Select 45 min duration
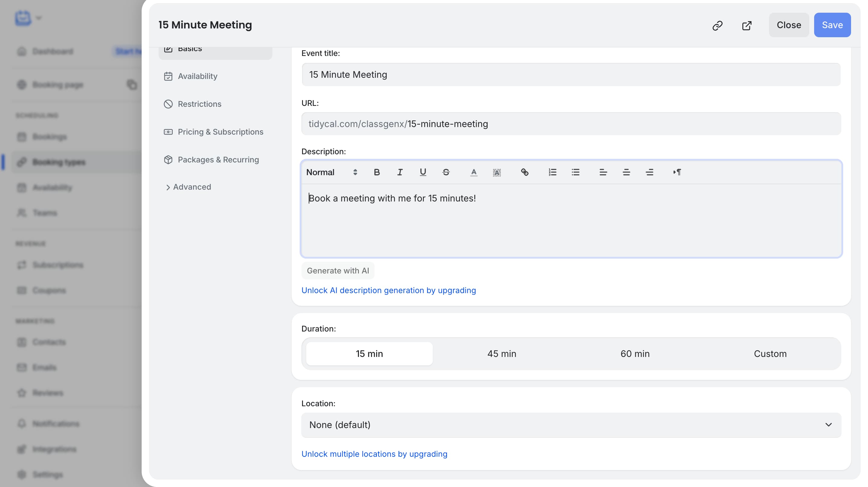Image resolution: width=868 pixels, height=487 pixels. coord(502,354)
